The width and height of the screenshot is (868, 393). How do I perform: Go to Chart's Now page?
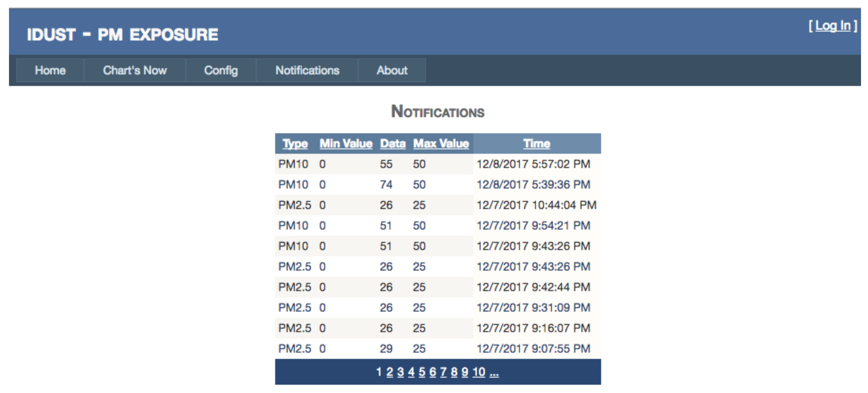135,70
